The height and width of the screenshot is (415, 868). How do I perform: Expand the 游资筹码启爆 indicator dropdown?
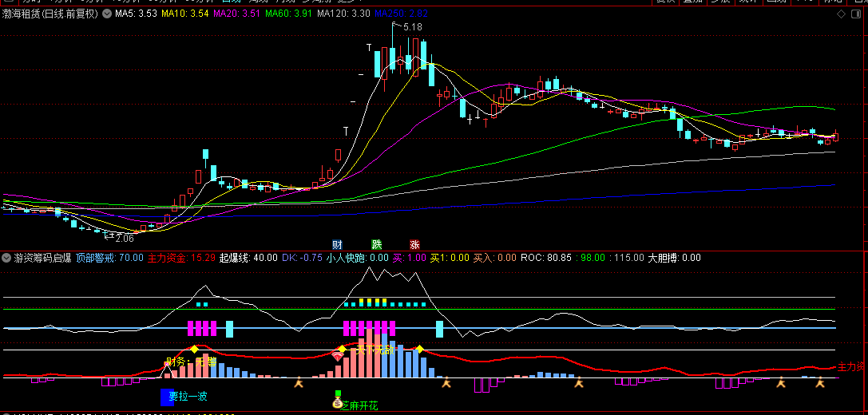(x=6, y=258)
